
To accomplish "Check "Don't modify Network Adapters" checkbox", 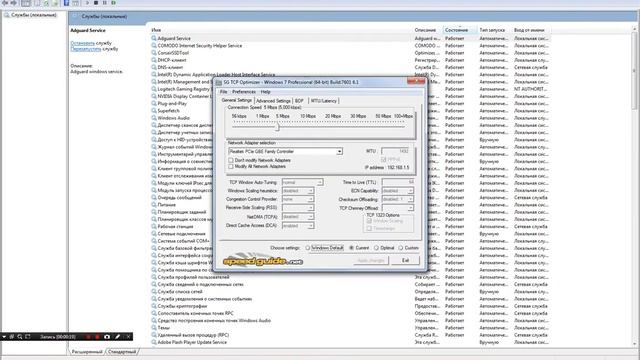I will tap(231, 160).
